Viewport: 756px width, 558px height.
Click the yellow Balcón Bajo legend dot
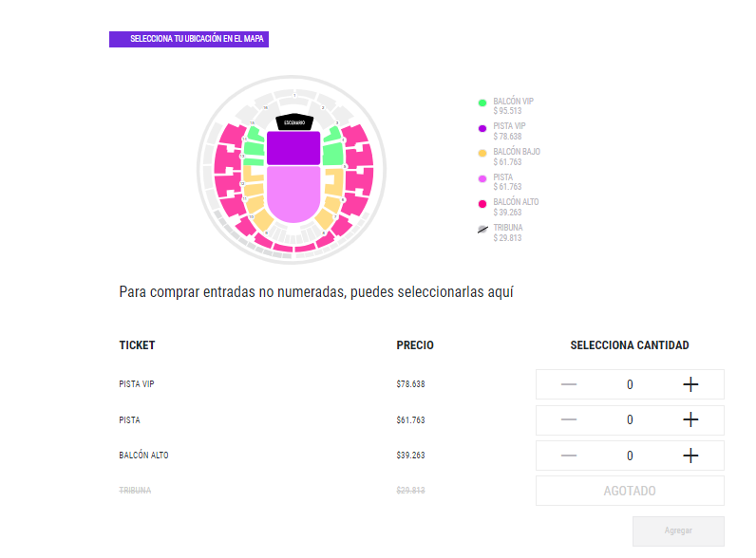[482, 153]
